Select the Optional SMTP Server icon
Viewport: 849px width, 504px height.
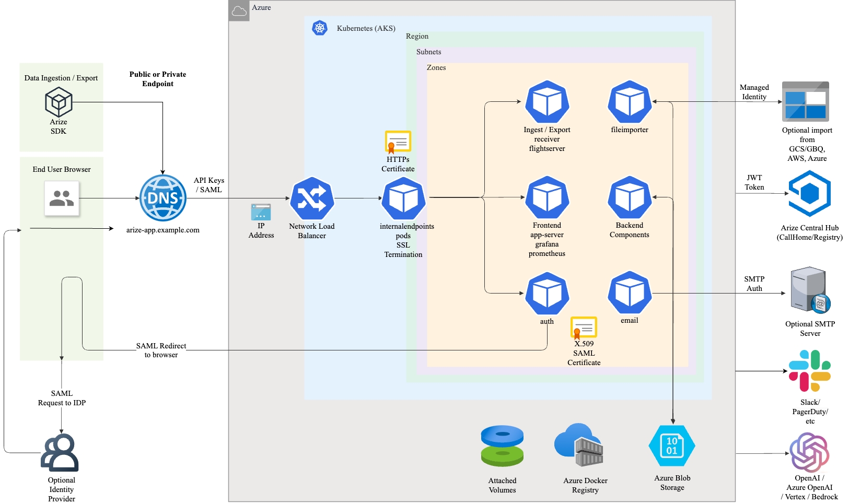click(x=810, y=290)
